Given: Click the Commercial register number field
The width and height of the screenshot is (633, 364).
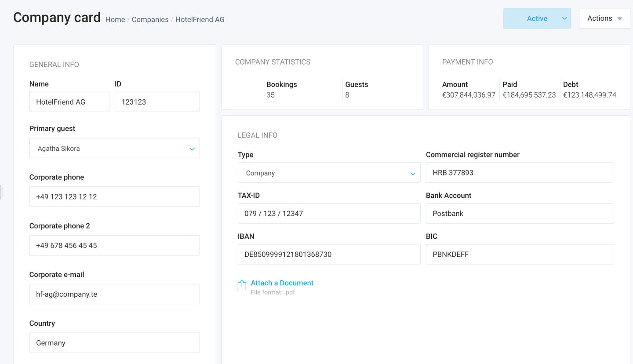Looking at the screenshot, I should click(520, 173).
